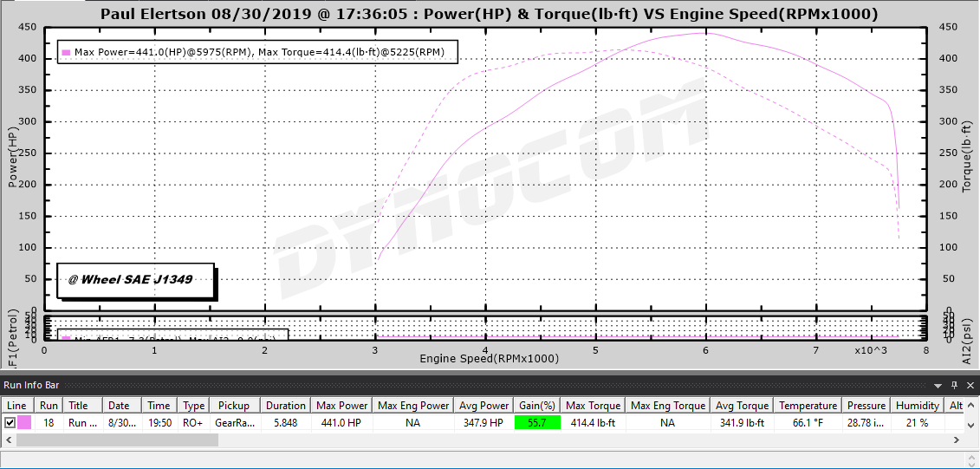Click the Temperature column header

tap(808, 406)
